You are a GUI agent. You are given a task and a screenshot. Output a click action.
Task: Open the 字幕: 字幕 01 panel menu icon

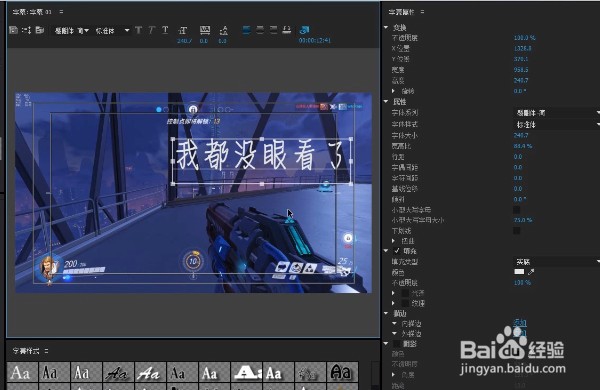tap(61, 12)
